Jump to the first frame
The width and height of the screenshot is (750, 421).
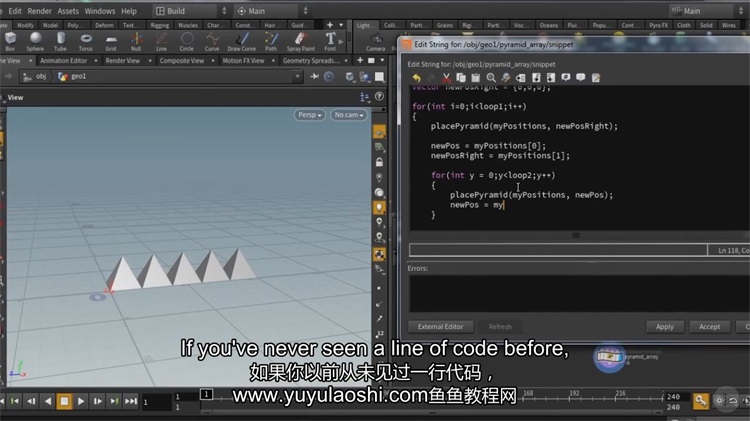pos(15,401)
